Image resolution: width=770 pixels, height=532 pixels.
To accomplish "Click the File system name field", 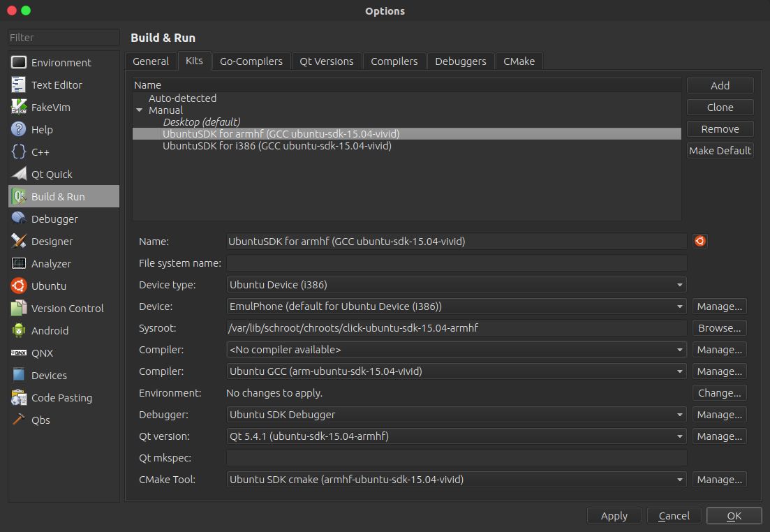I will click(x=456, y=263).
